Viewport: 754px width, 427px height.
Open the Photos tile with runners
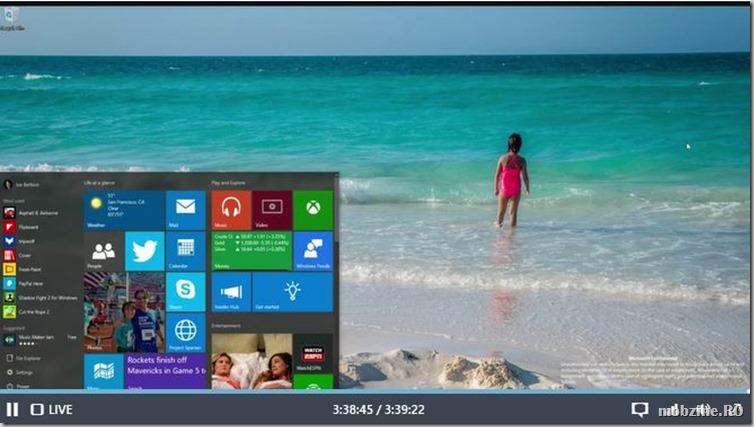tap(125, 313)
